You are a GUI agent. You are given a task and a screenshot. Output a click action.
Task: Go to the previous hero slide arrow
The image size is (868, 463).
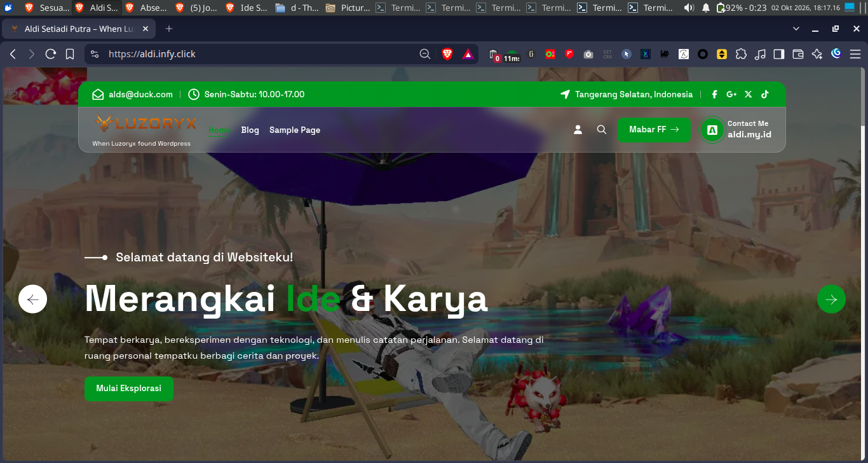point(33,299)
